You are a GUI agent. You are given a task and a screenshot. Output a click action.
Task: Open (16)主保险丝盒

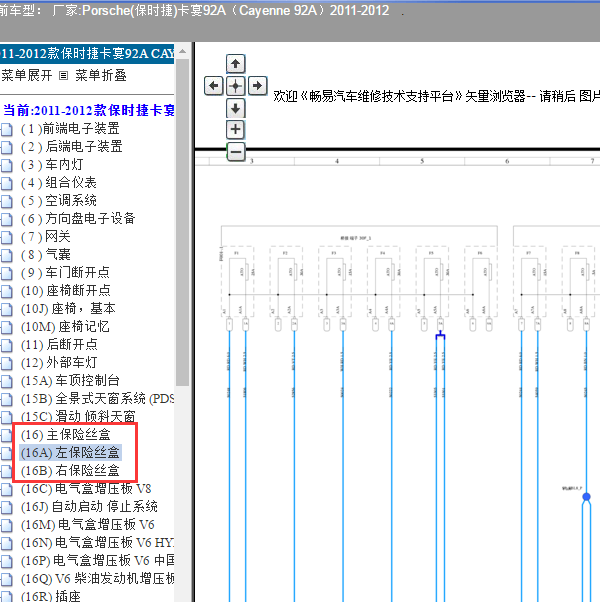click(x=66, y=435)
